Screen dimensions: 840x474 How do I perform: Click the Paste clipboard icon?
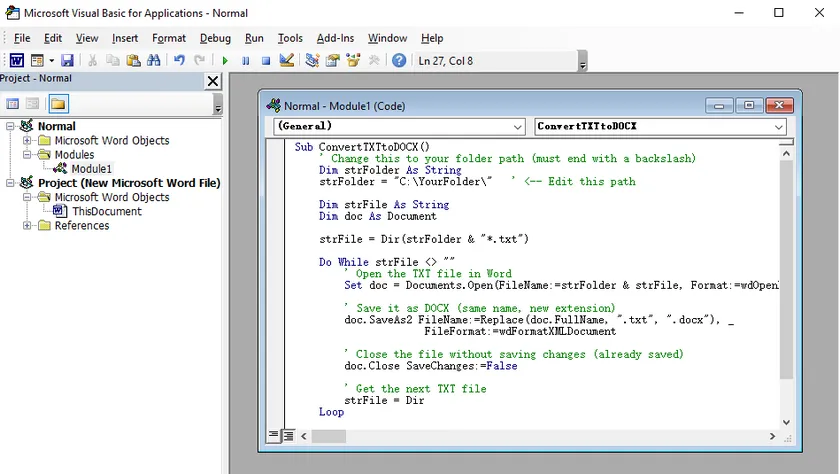click(133, 61)
